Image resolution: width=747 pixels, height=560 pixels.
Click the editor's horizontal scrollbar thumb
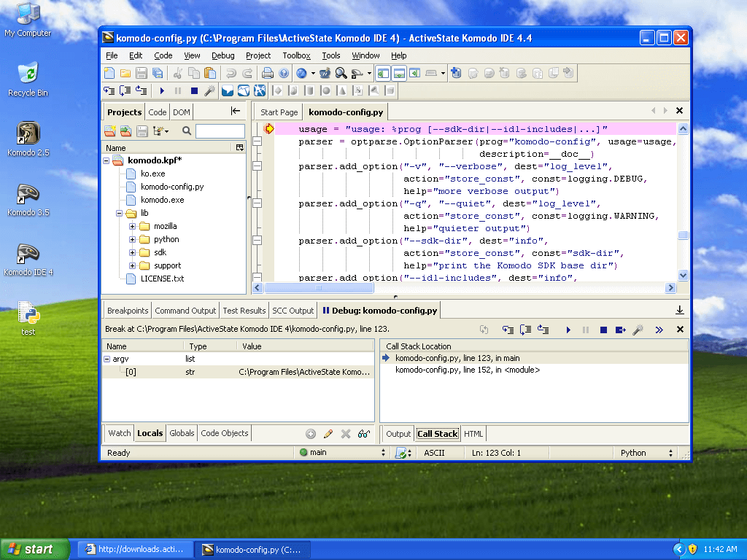pos(319,288)
